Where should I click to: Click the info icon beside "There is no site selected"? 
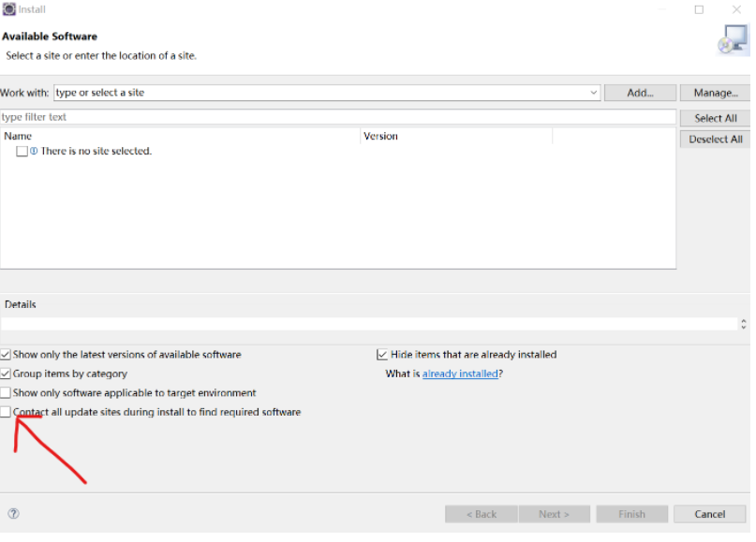35,152
